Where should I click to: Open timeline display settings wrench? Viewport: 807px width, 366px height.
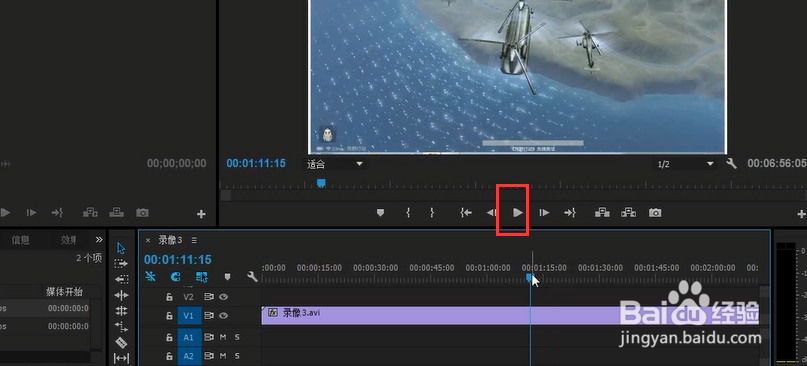[x=252, y=277]
